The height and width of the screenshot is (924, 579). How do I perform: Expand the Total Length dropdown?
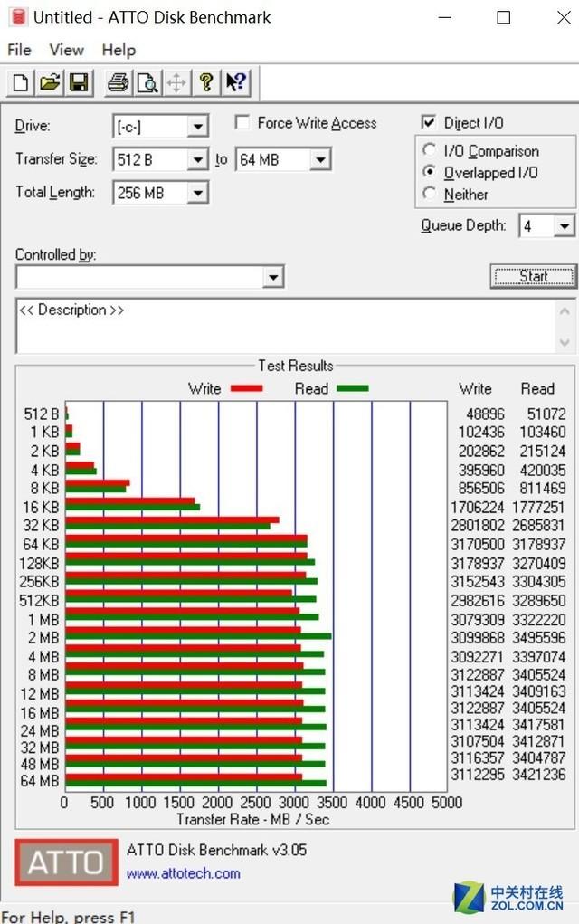[198, 193]
